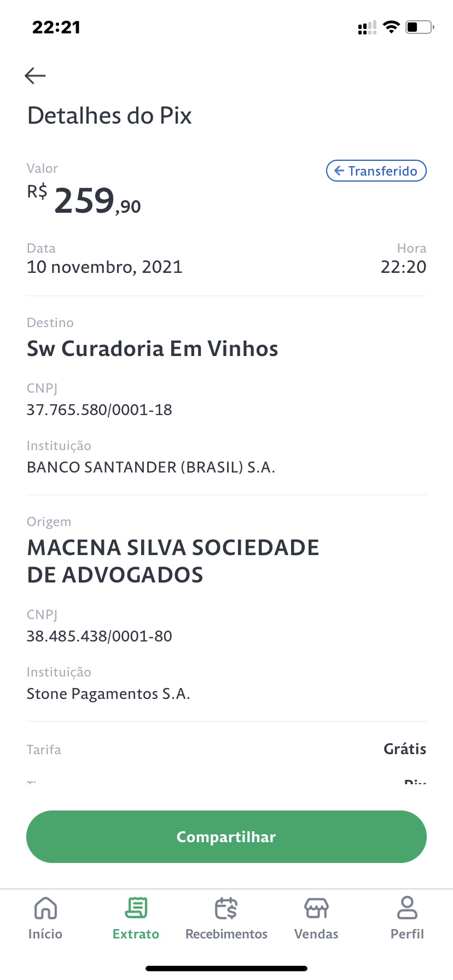
Task: Tap the Grátis tarifa value
Action: 404,749
